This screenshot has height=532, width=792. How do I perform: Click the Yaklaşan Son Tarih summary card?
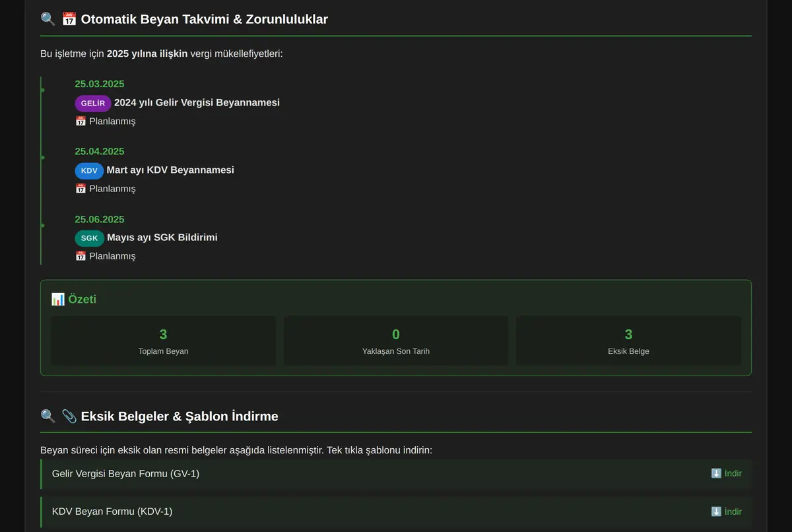pyautogui.click(x=396, y=341)
